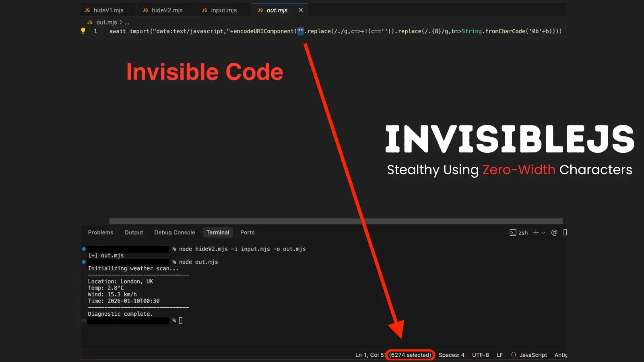644x362 pixels.
Task: Toggle the LF line-ending indicator
Action: (x=500, y=355)
